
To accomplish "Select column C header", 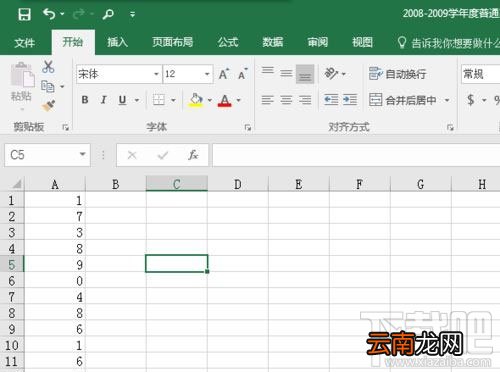I will (x=177, y=184).
